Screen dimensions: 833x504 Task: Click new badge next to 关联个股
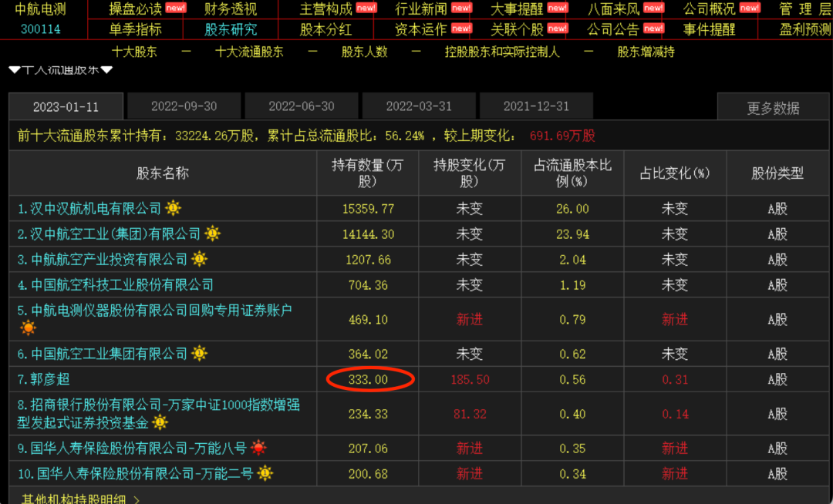pos(558,28)
